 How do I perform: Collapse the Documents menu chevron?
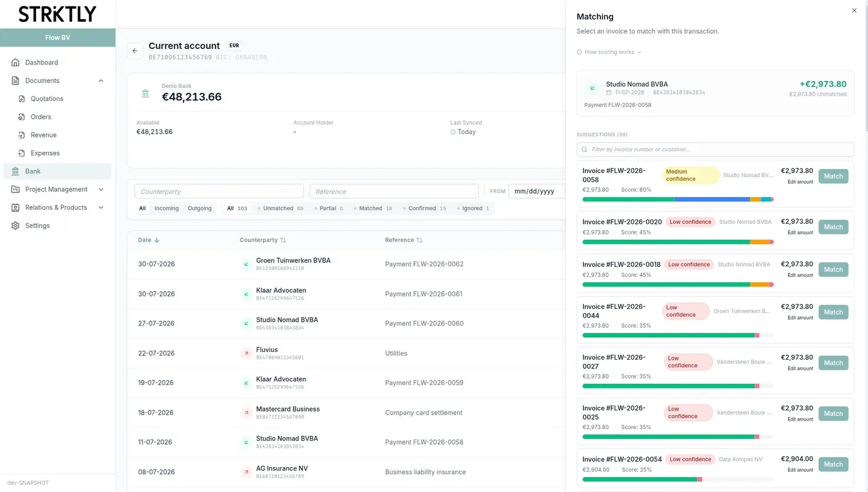[x=101, y=81]
